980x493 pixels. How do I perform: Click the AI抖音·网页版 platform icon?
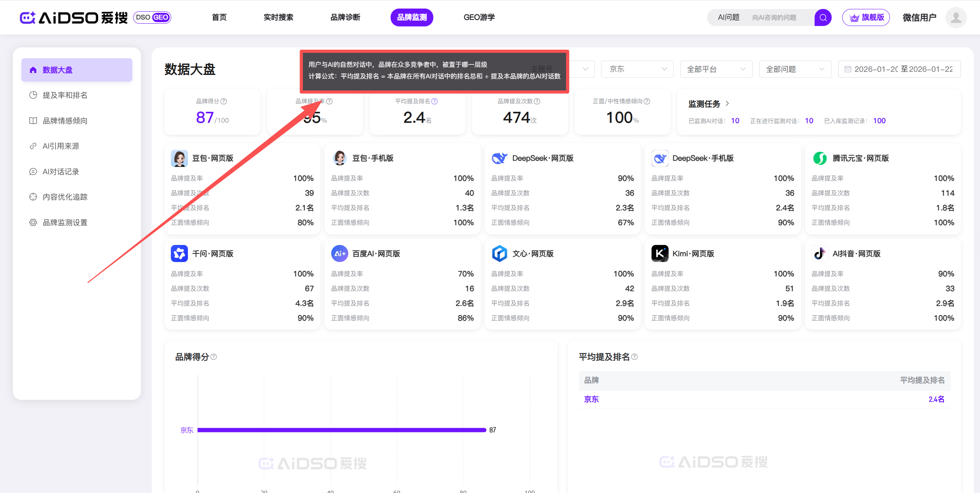820,253
